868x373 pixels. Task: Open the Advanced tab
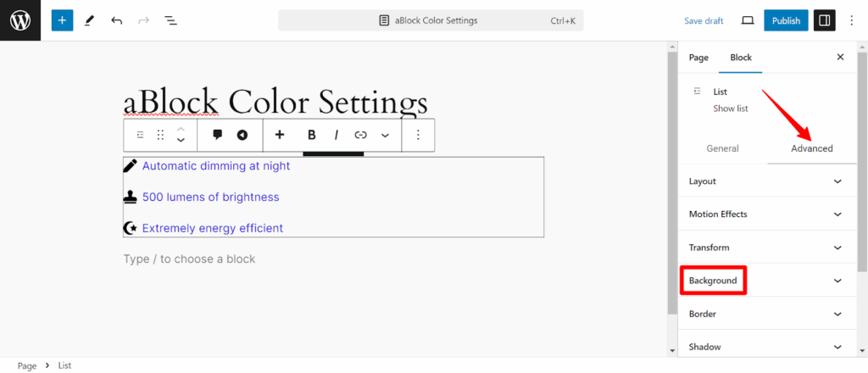[x=811, y=148]
